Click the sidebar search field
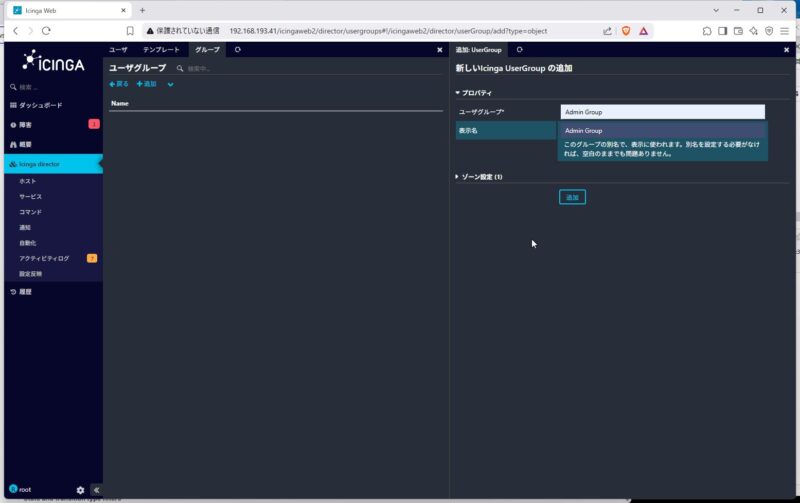Image resolution: width=800 pixels, height=503 pixels. [53, 87]
